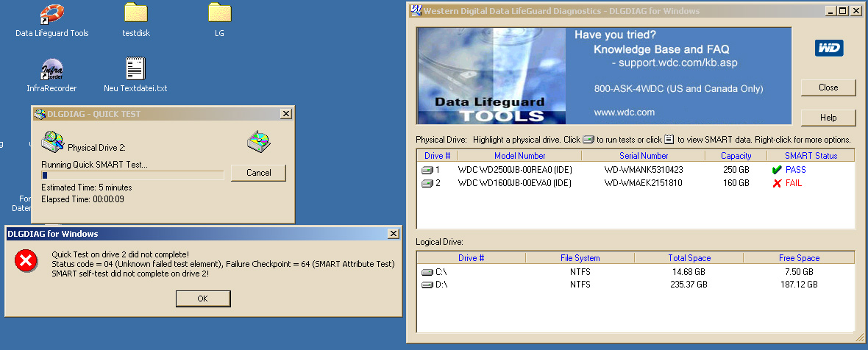
Task: Click the 250 GB capacity cell
Action: [736, 170]
